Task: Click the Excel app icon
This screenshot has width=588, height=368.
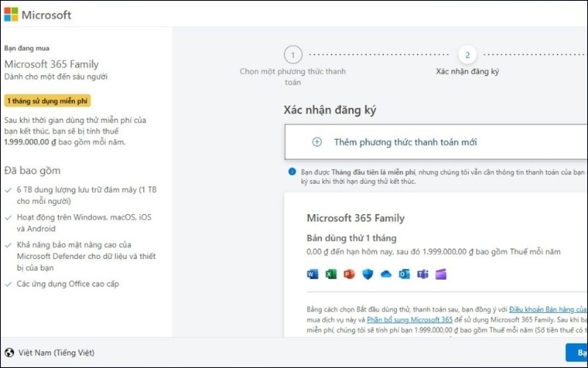Action: (x=330, y=275)
